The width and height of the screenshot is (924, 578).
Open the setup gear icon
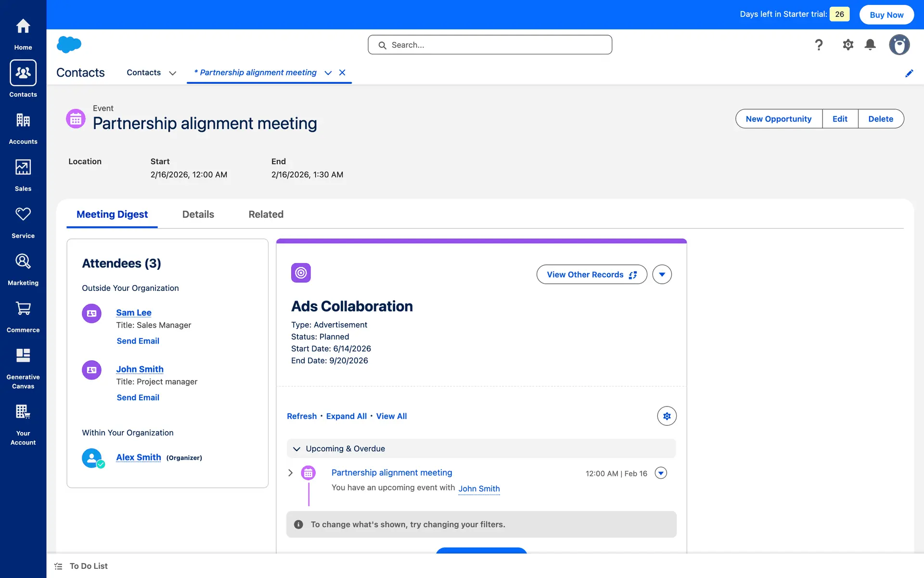848,45
